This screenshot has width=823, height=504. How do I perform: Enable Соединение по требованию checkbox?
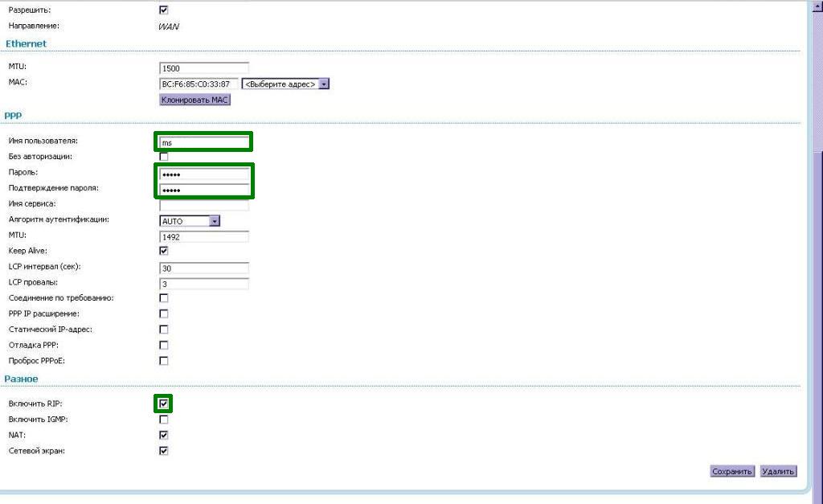click(164, 298)
